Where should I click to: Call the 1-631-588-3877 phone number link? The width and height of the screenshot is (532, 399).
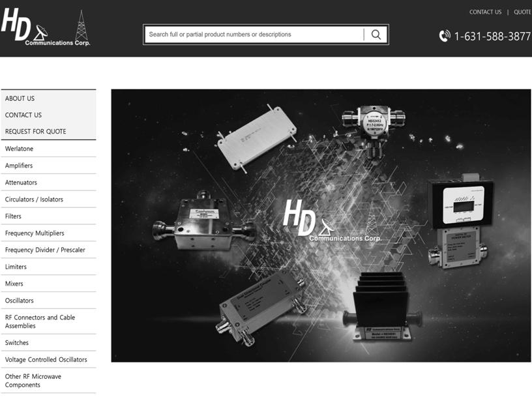pos(492,36)
